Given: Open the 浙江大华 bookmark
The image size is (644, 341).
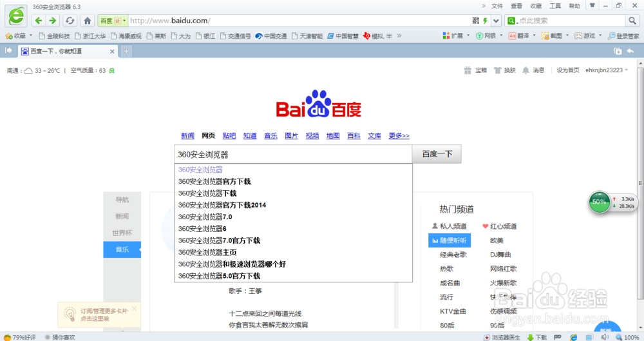Looking at the screenshot, I should (x=90, y=36).
